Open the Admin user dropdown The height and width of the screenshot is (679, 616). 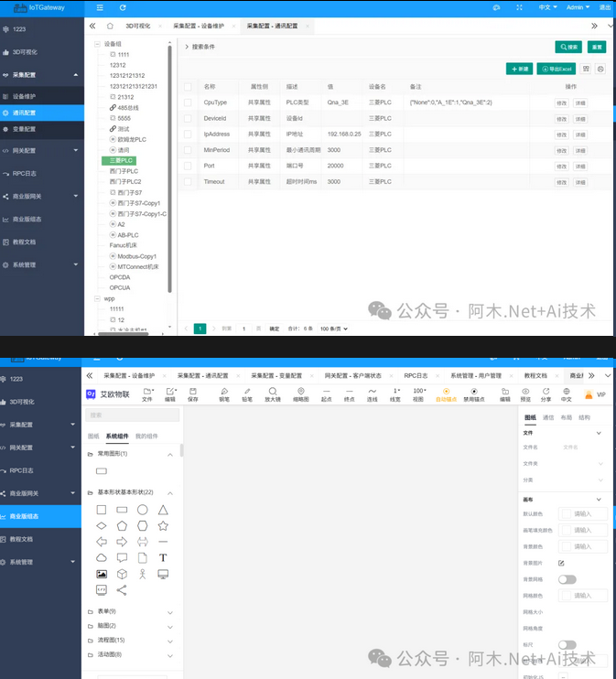577,6
